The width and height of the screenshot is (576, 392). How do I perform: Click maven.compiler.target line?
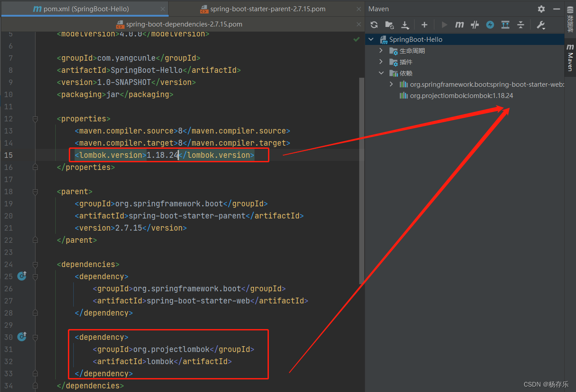183,143
